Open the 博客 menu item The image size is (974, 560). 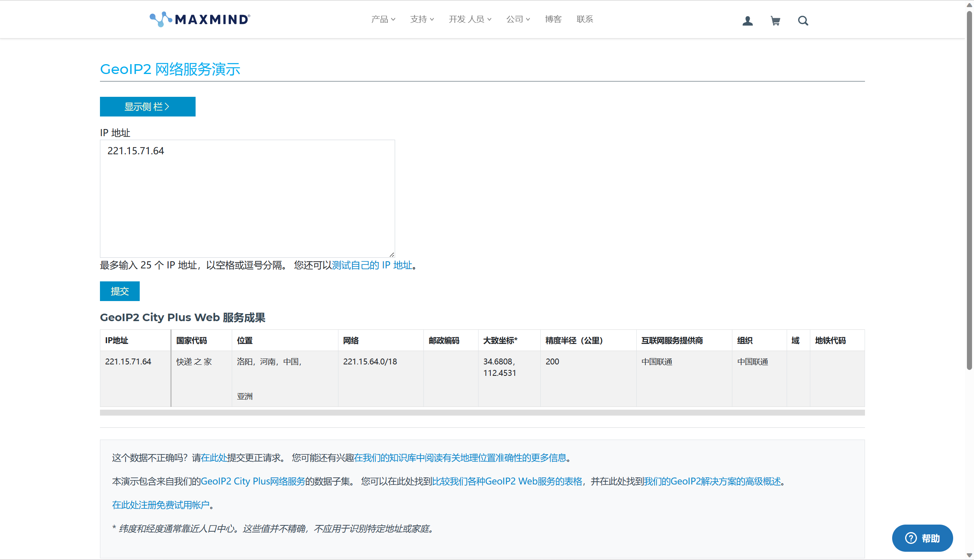(x=553, y=19)
